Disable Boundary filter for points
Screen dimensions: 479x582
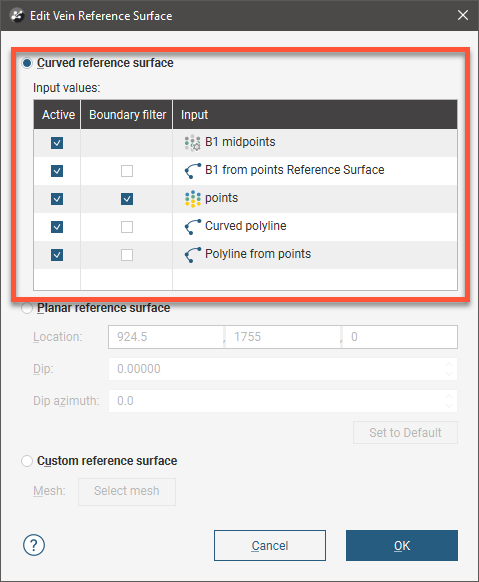click(x=127, y=199)
